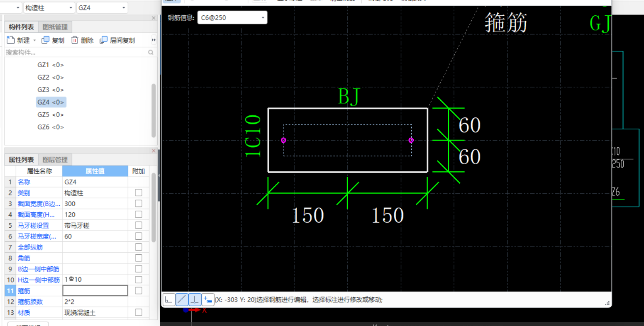Screen dimensions: 644x326
Task: Click the 角筋 property name link
Action: coord(24,258)
